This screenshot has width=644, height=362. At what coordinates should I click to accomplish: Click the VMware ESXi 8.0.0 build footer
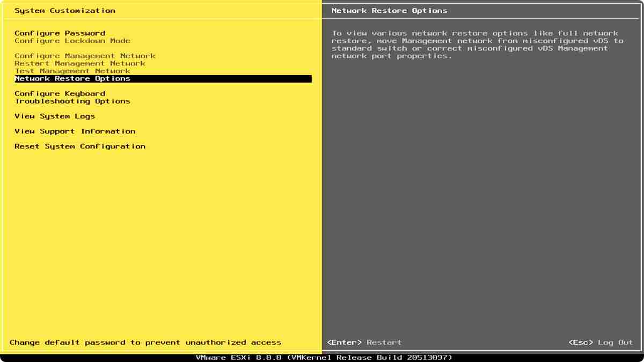click(x=324, y=357)
